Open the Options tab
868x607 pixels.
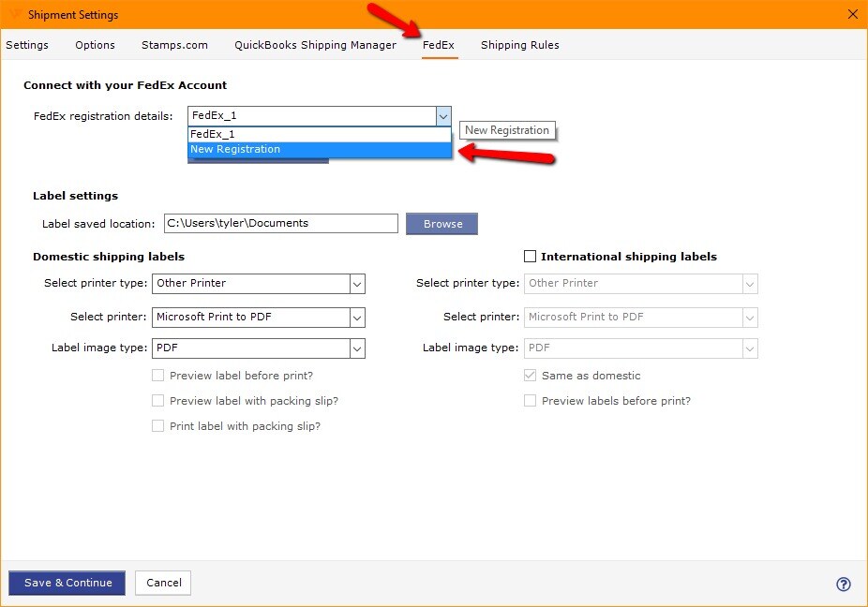pyautogui.click(x=96, y=45)
